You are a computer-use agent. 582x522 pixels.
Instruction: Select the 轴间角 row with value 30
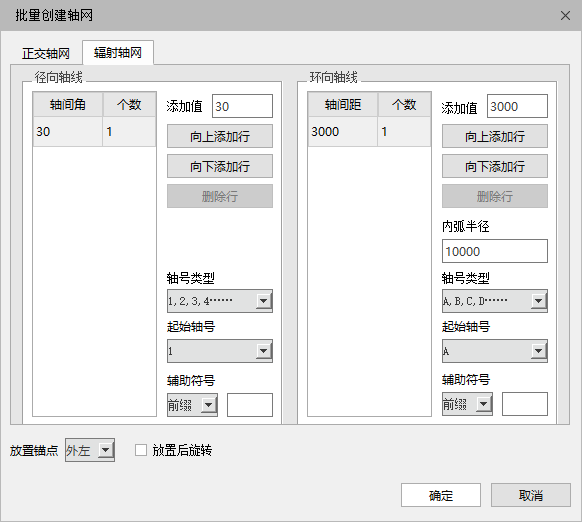[x=94, y=131]
